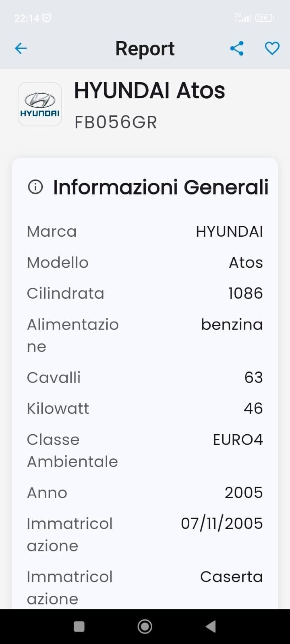Tap the Hyundai logo thumbnail
The image size is (290, 644).
click(x=40, y=104)
